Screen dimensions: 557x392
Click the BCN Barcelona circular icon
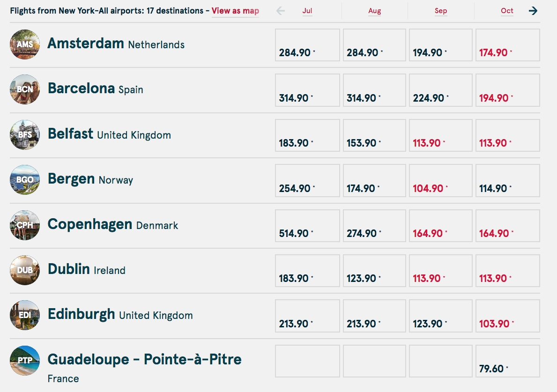[x=25, y=89]
